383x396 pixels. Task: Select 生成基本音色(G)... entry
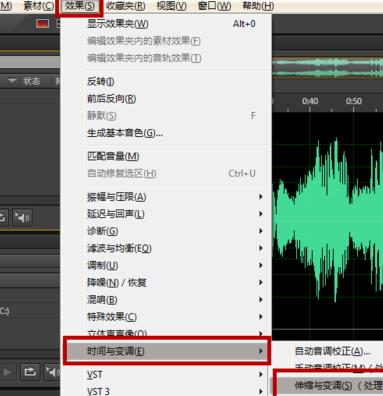[x=166, y=133]
